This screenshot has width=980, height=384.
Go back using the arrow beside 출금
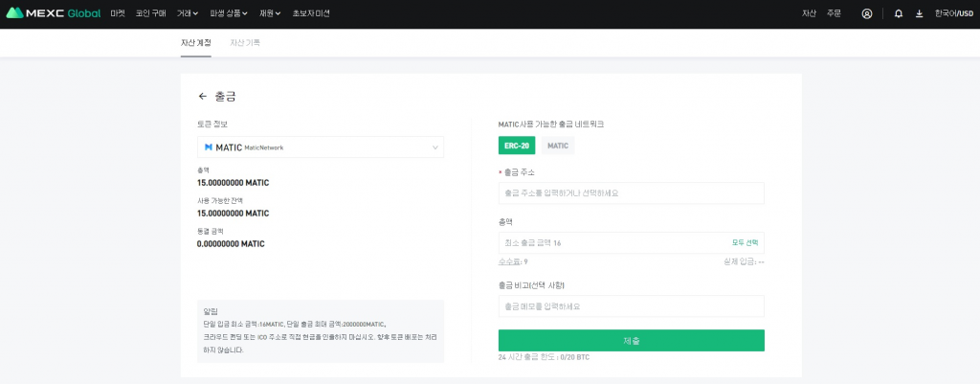tap(202, 97)
